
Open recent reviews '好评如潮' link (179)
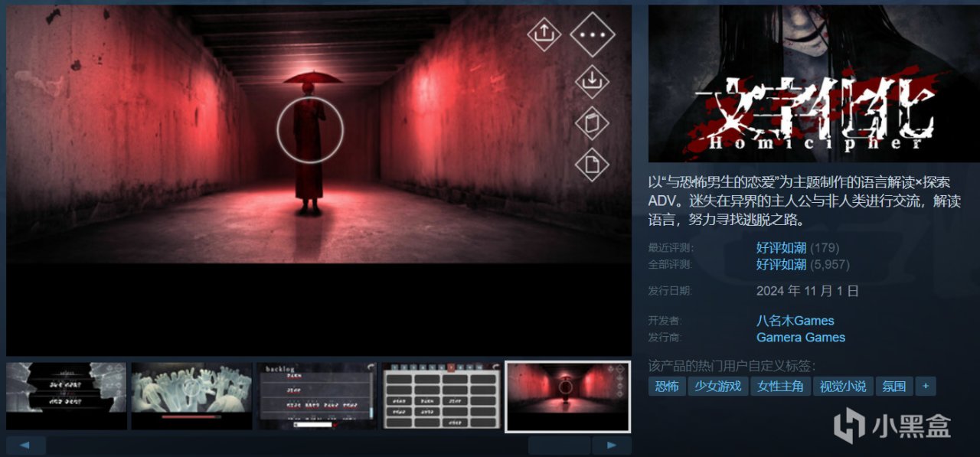pos(781,247)
